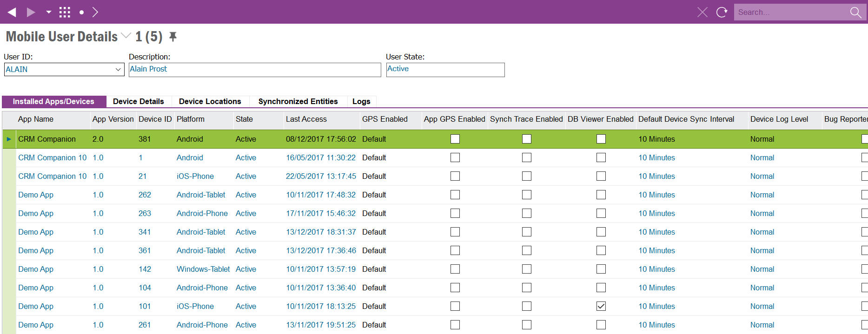Expand the Mobile User Details title chevron
The width and height of the screenshot is (868, 334).
[126, 36]
